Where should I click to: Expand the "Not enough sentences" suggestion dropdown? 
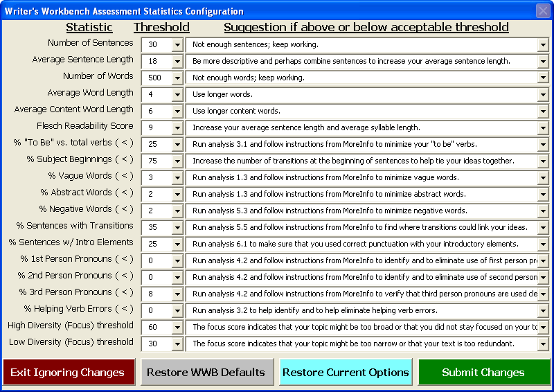pos(543,44)
